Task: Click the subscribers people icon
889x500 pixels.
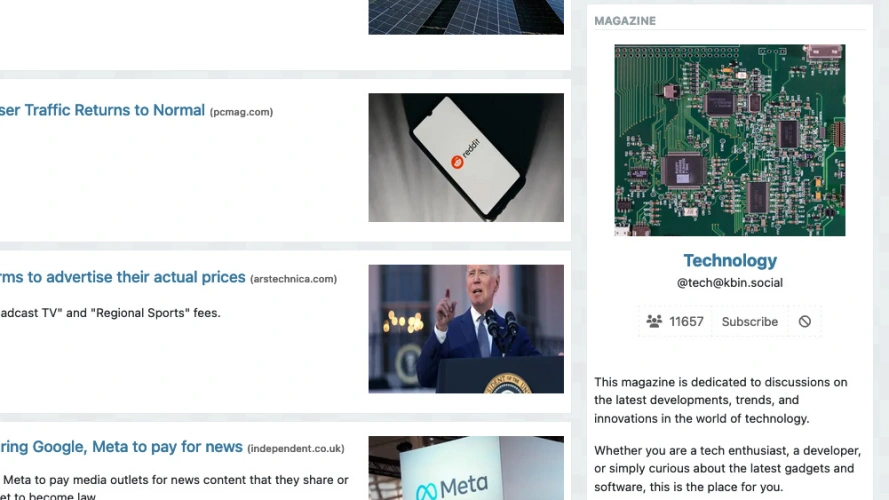Action: [x=654, y=321]
